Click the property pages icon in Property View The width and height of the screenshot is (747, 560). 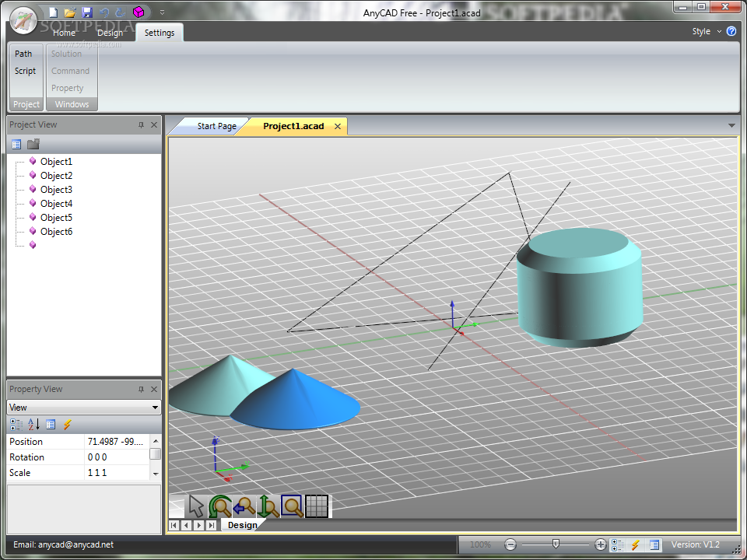coord(51,425)
